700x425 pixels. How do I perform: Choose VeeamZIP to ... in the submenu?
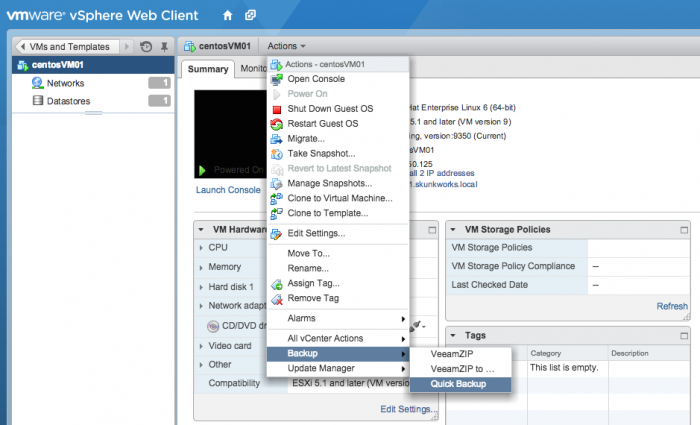point(460,369)
